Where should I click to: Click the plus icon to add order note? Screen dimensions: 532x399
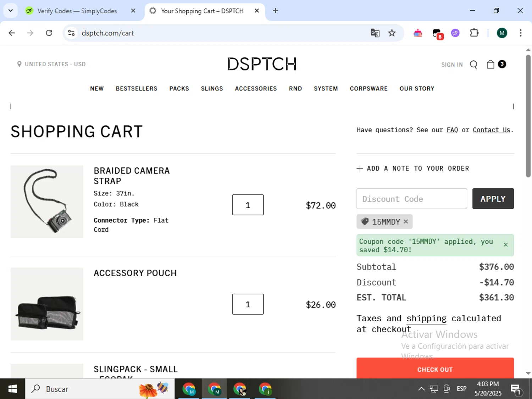click(x=360, y=168)
